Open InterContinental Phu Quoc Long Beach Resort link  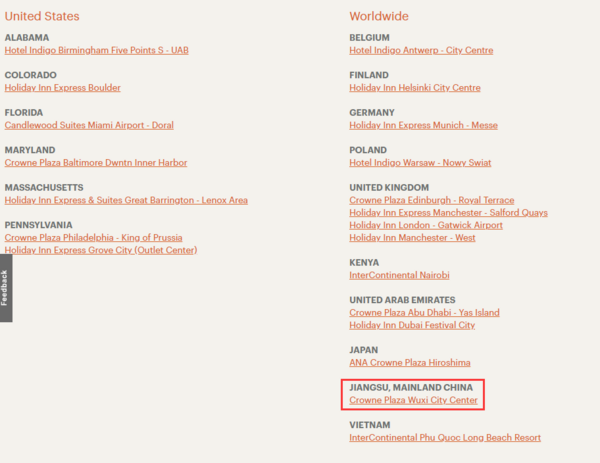click(x=445, y=437)
